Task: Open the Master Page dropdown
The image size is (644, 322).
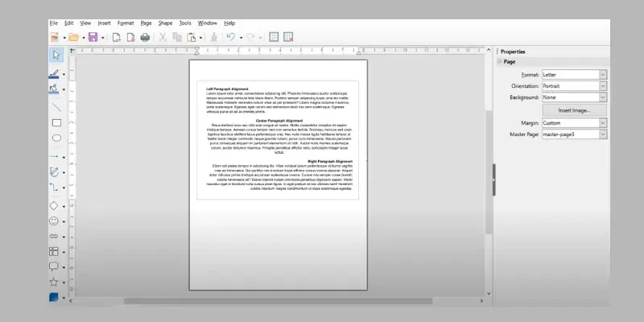Action: (x=574, y=134)
